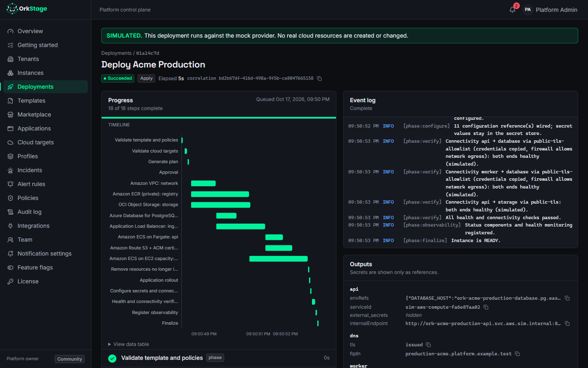Click the OrkStage logo
The height and width of the screenshot is (368, 588).
(27, 9)
